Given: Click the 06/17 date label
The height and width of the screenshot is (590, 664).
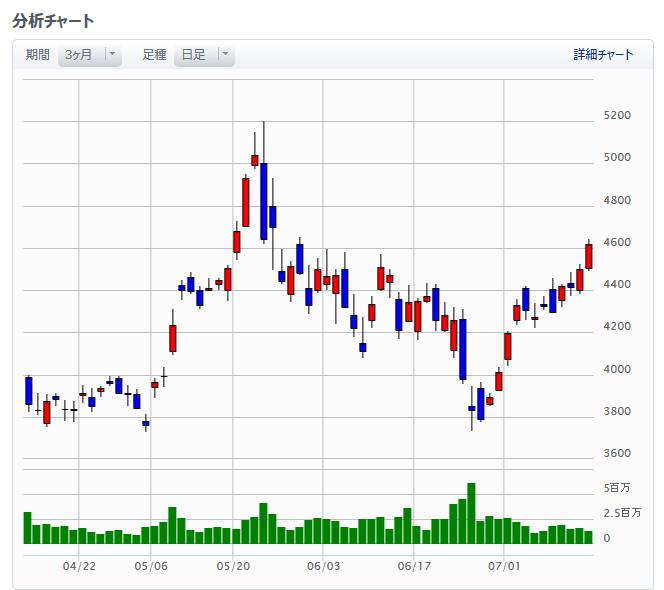Looking at the screenshot, I should tap(413, 566).
